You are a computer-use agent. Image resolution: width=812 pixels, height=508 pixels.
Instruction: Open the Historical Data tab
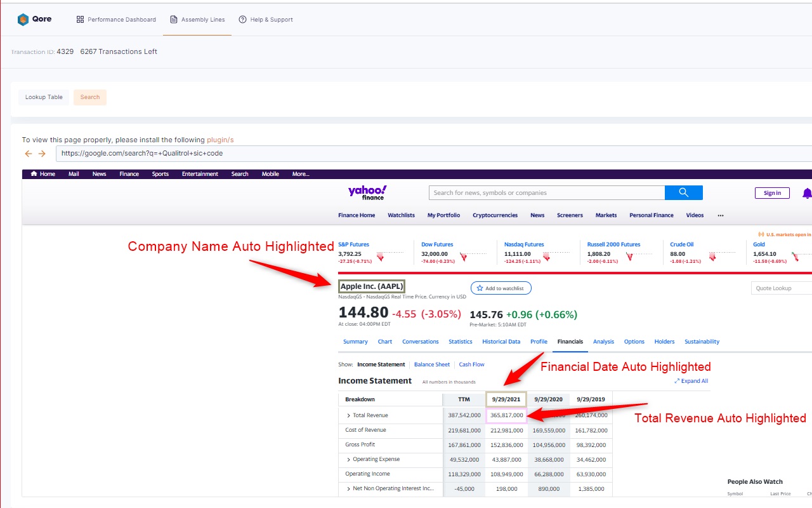(501, 342)
